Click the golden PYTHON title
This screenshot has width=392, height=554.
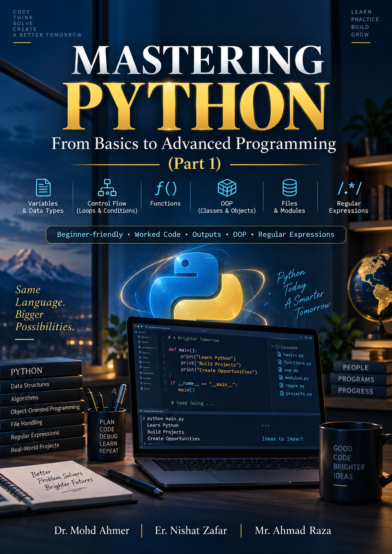coord(197,106)
